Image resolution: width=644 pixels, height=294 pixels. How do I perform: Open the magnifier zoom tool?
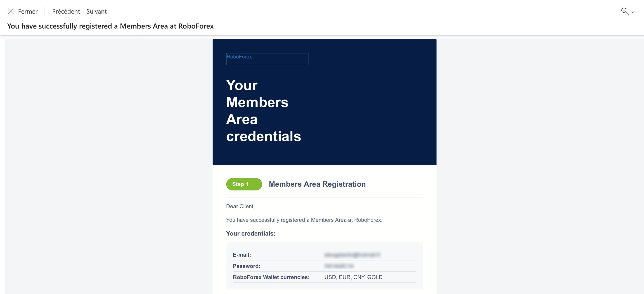pyautogui.click(x=625, y=11)
